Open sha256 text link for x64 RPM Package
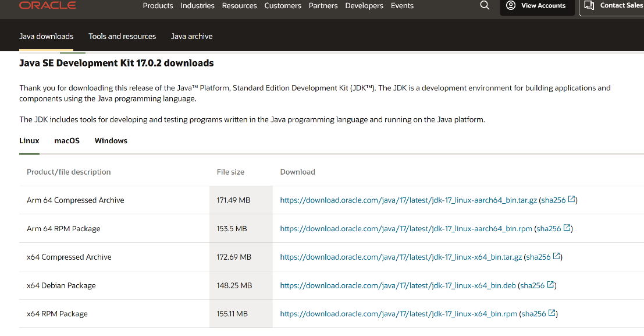 (x=533, y=314)
